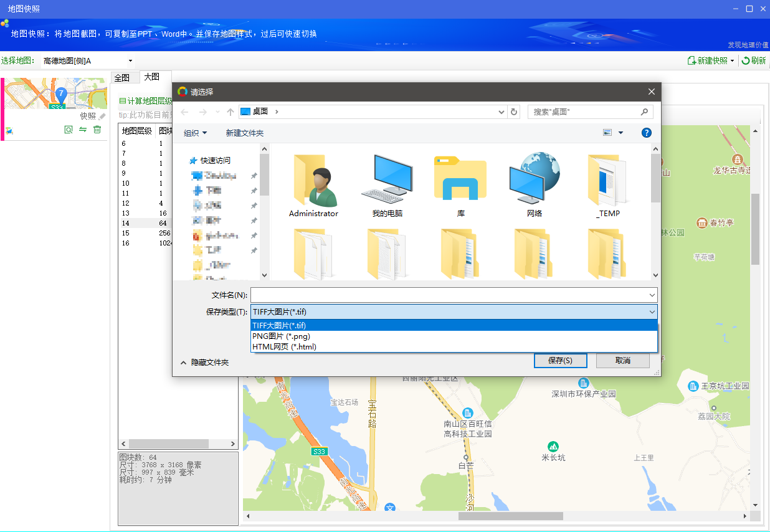Select 快速访问 in the navigation pane

click(215, 160)
